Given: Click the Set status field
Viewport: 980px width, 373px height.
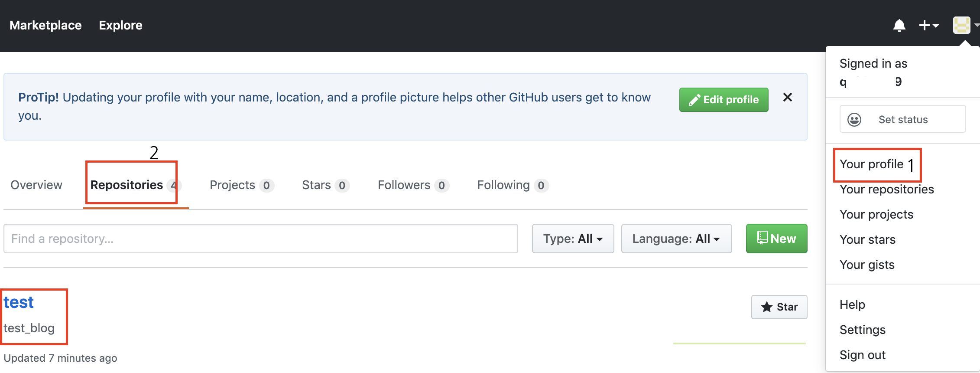Looking at the screenshot, I should (902, 119).
